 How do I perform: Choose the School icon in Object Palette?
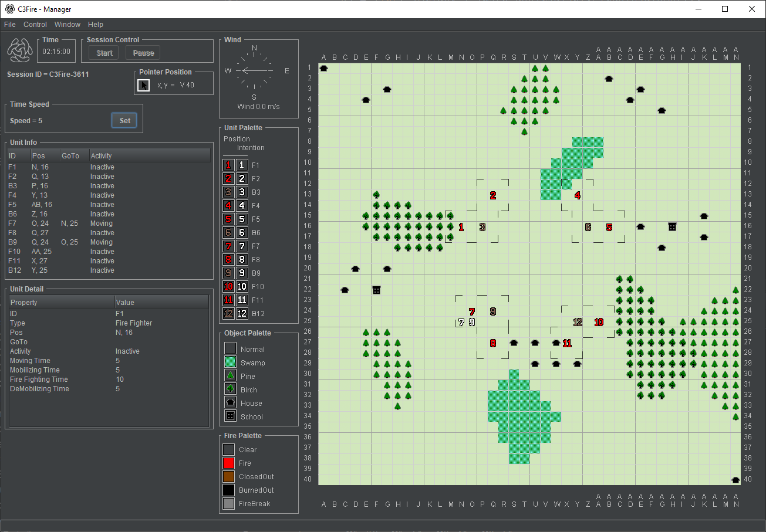pyautogui.click(x=231, y=416)
